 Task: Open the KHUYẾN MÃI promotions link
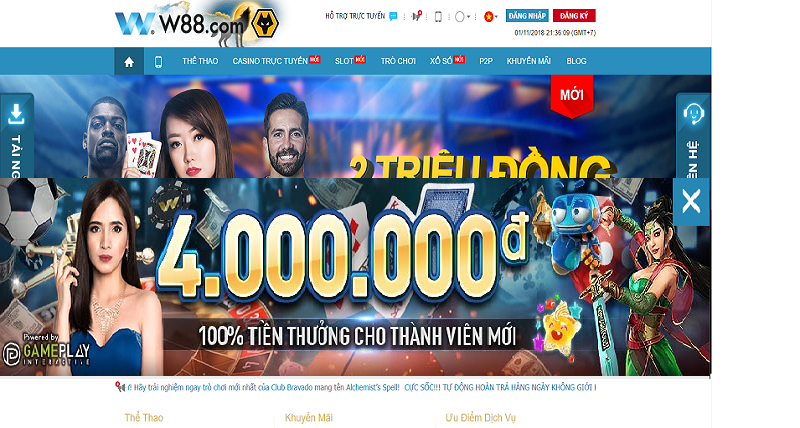(529, 61)
